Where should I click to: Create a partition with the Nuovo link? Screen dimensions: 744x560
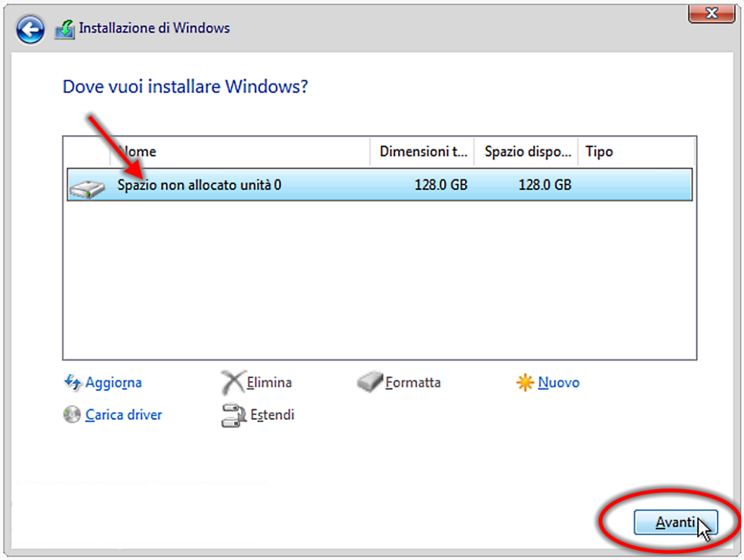tap(558, 382)
